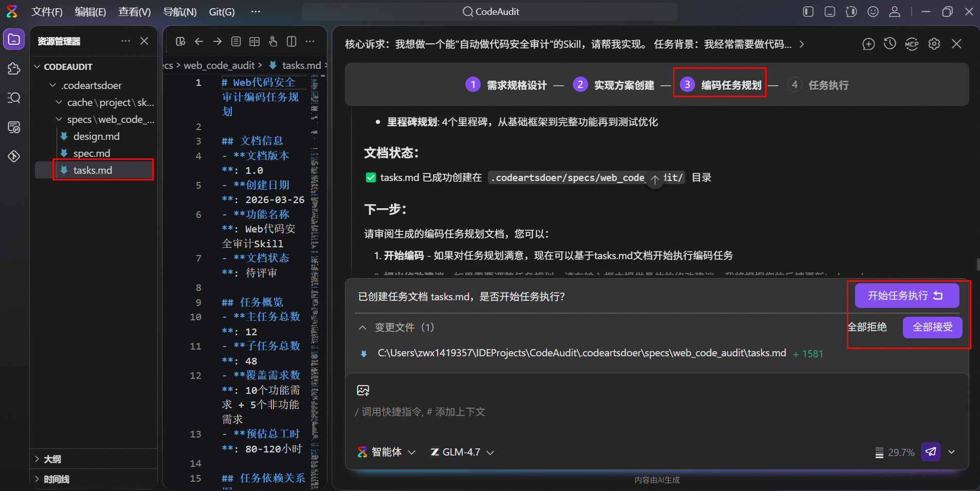
Task: Open the Search view in the activity bar
Action: 14,98
